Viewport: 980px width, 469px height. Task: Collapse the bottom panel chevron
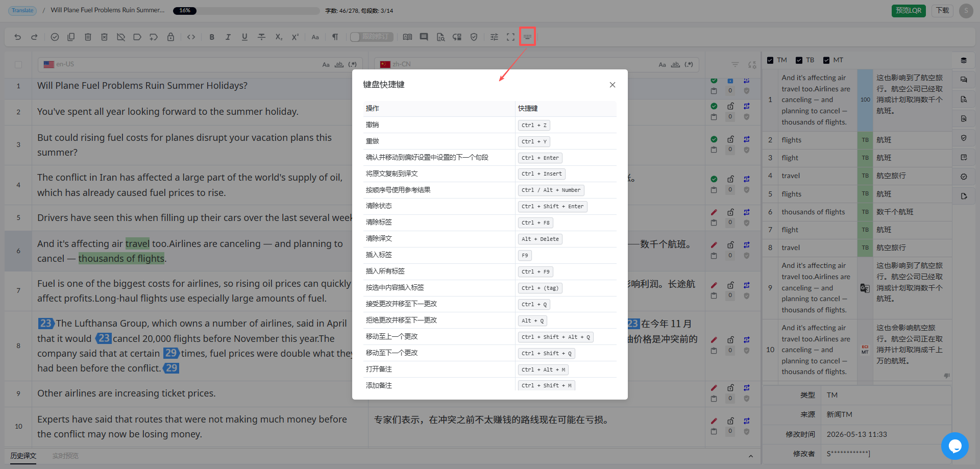(x=750, y=456)
